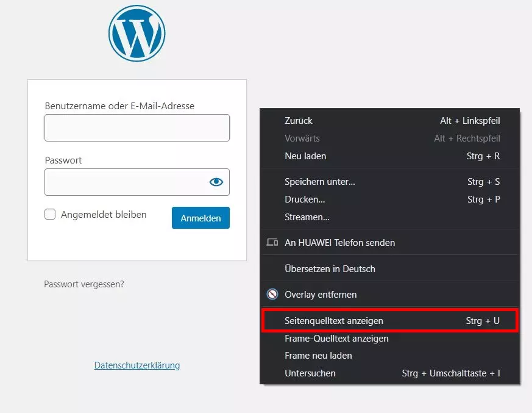Select Zurück in the context menu
This screenshot has width=532, height=413.
pos(389,121)
